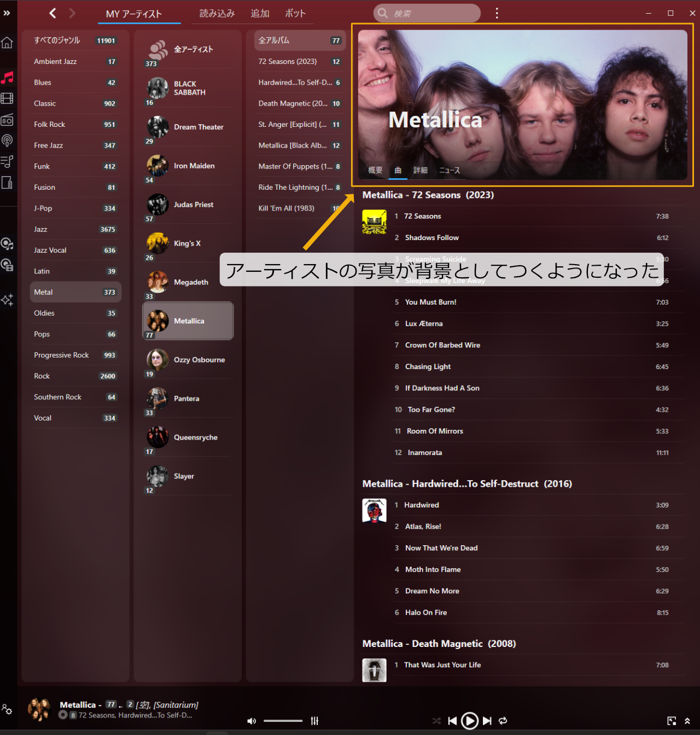Expand the left navigation sidebar
Viewport: 700px width, 735px height.
(x=7, y=13)
